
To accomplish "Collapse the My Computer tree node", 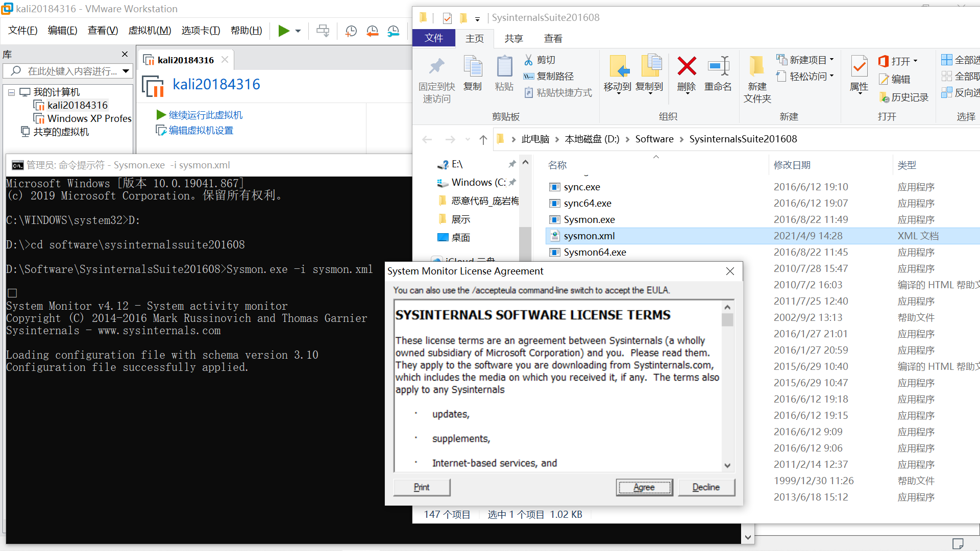I will 11,92.
